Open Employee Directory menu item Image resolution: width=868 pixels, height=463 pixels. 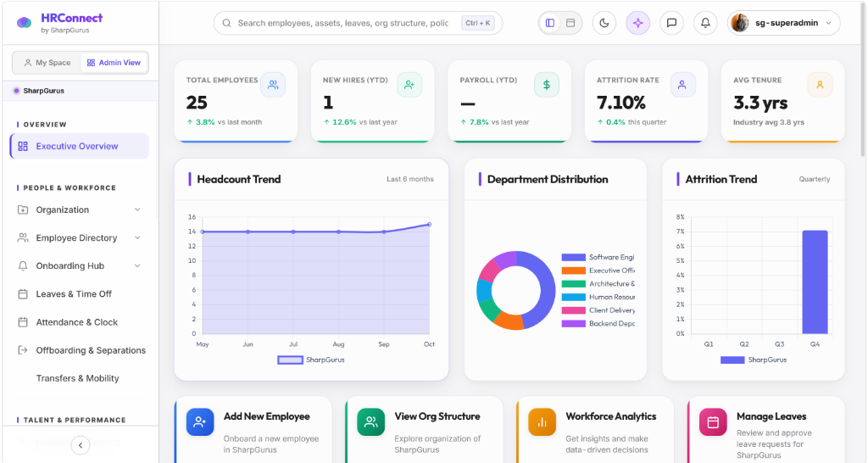pos(80,237)
